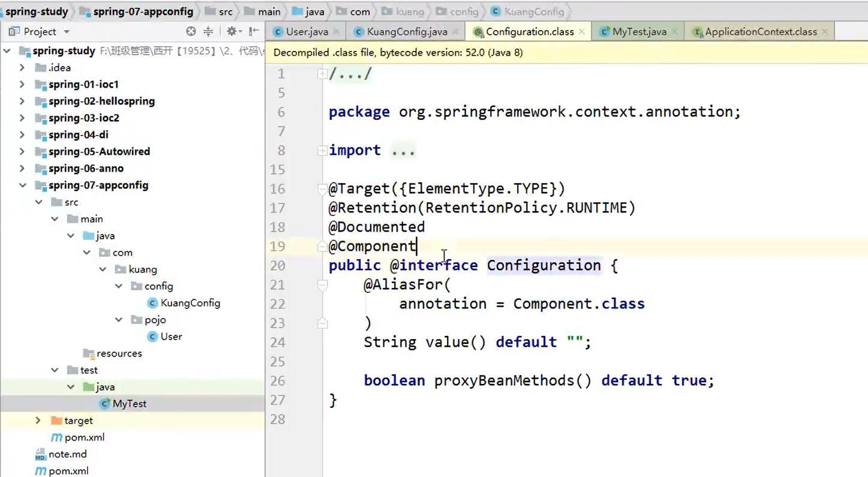
Task: Close the Configuration.class tab
Action: tap(582, 32)
